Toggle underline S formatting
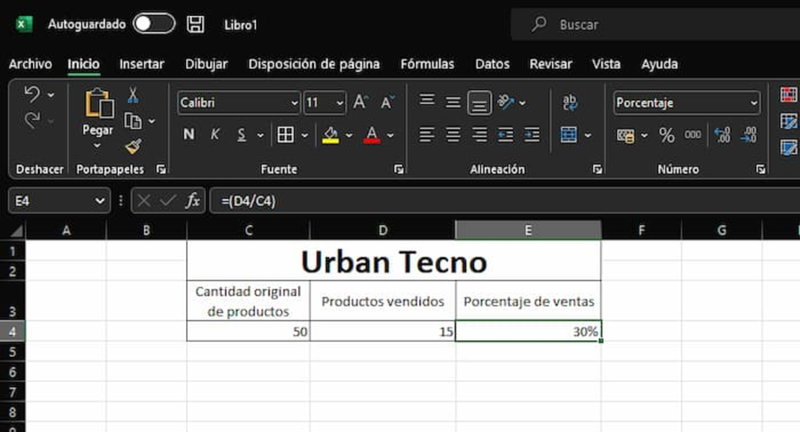This screenshot has height=432, width=800. pos(241,135)
